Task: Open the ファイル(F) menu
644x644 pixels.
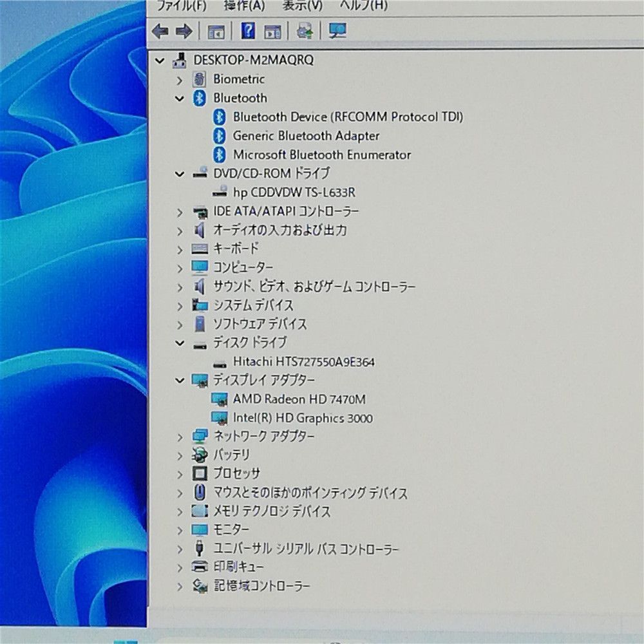Action: pyautogui.click(x=182, y=6)
